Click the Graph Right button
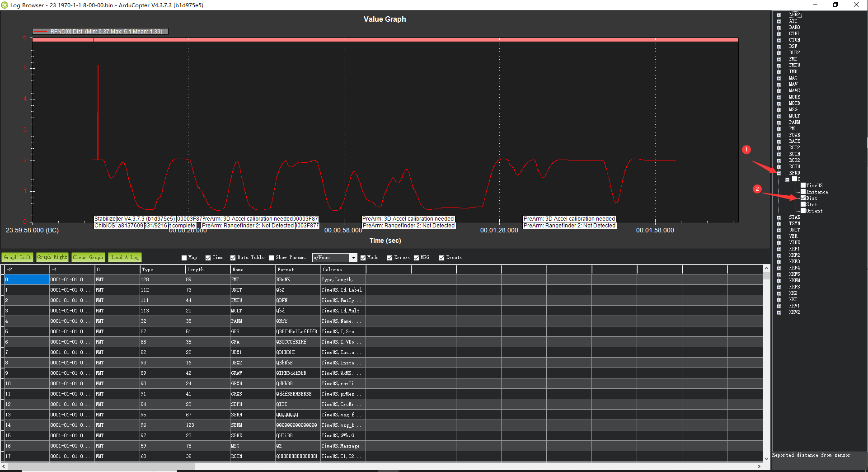Image resolution: width=868 pixels, height=472 pixels. (52, 257)
